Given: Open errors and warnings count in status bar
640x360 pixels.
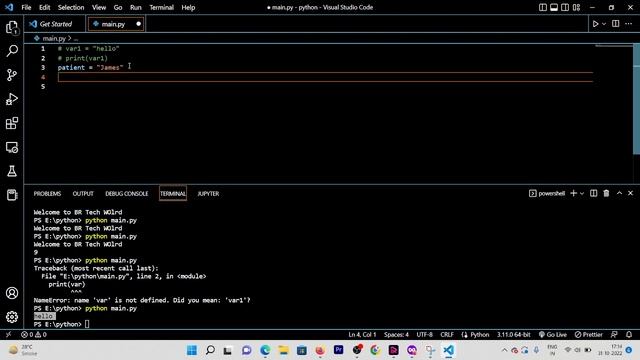Looking at the screenshot, I should (x=34, y=334).
